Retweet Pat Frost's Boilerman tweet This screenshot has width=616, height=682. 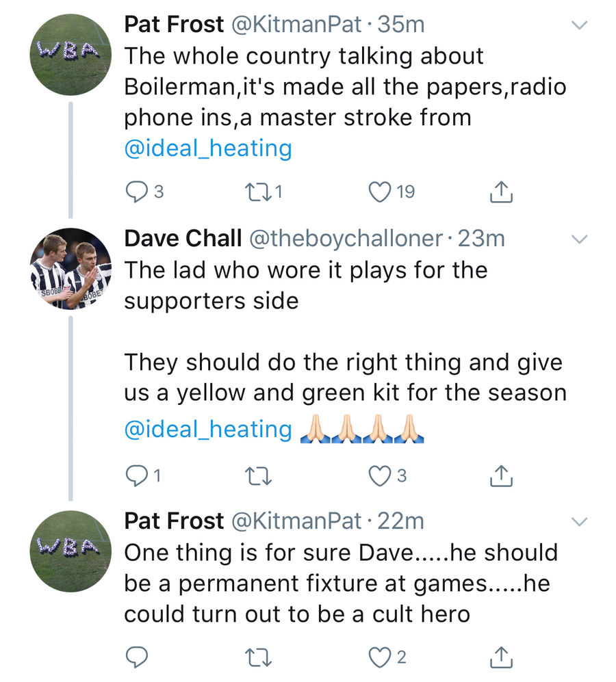(x=257, y=192)
